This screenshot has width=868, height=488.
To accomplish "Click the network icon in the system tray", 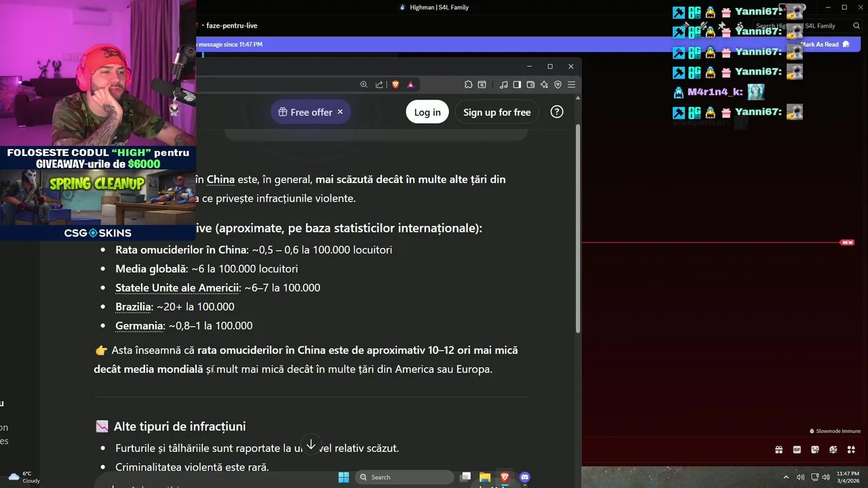I will tap(815, 477).
